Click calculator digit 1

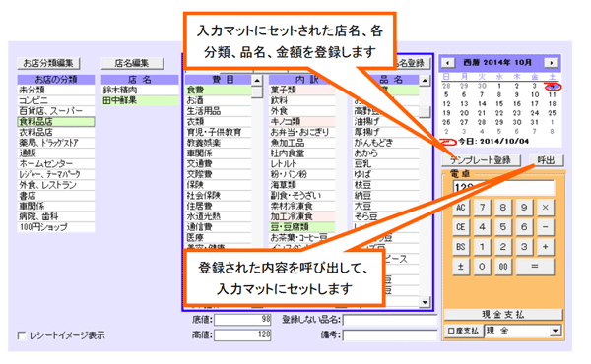[x=482, y=247]
